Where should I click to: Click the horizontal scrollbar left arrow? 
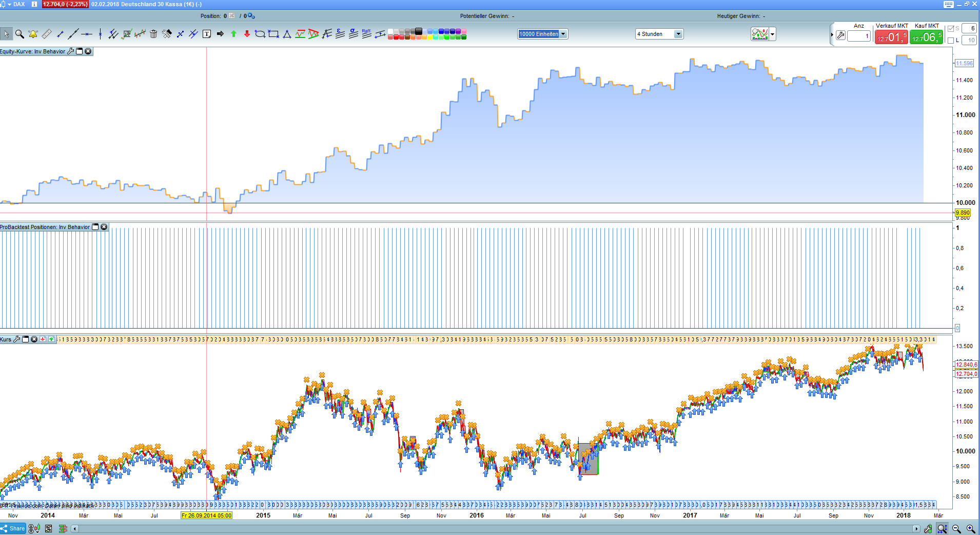pyautogui.click(x=75, y=529)
